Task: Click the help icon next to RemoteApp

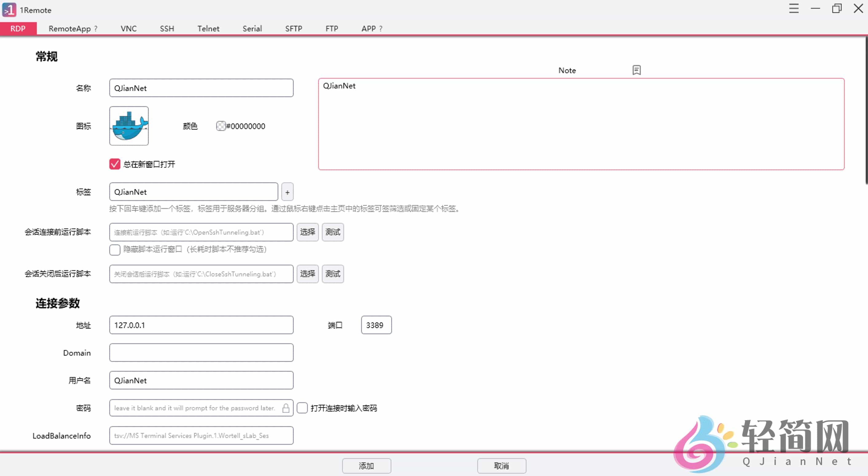Action: [x=95, y=28]
